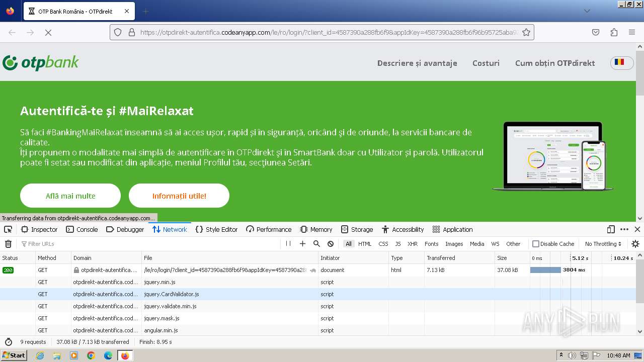Filter requests by Other
This screenshot has width=644, height=362.
click(x=513, y=244)
